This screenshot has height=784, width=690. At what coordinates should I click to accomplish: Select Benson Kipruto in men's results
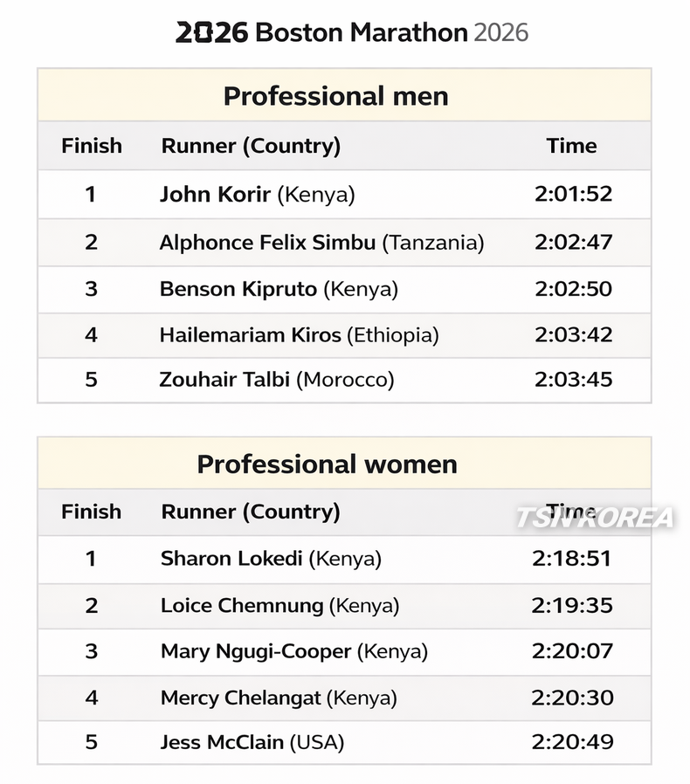click(238, 289)
